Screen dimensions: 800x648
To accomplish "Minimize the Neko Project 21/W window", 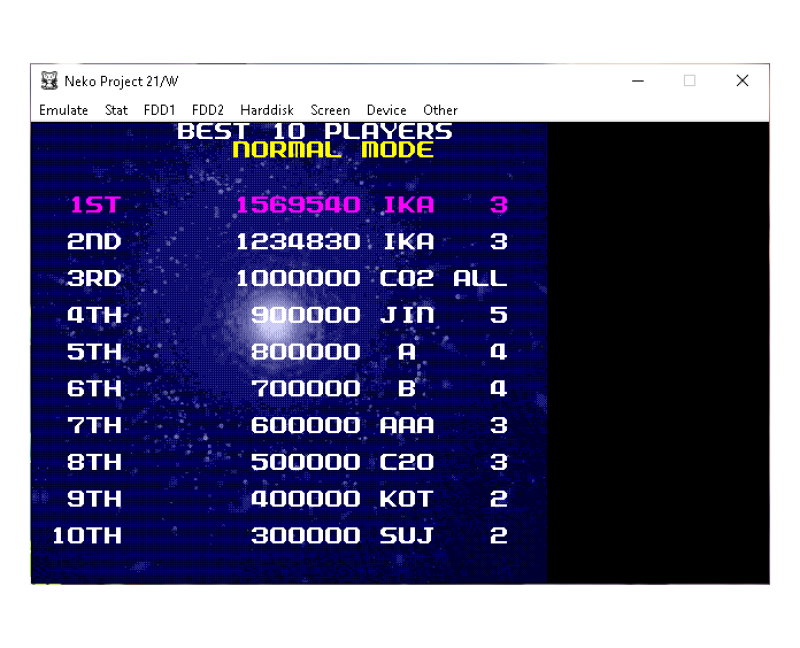I will [x=638, y=81].
